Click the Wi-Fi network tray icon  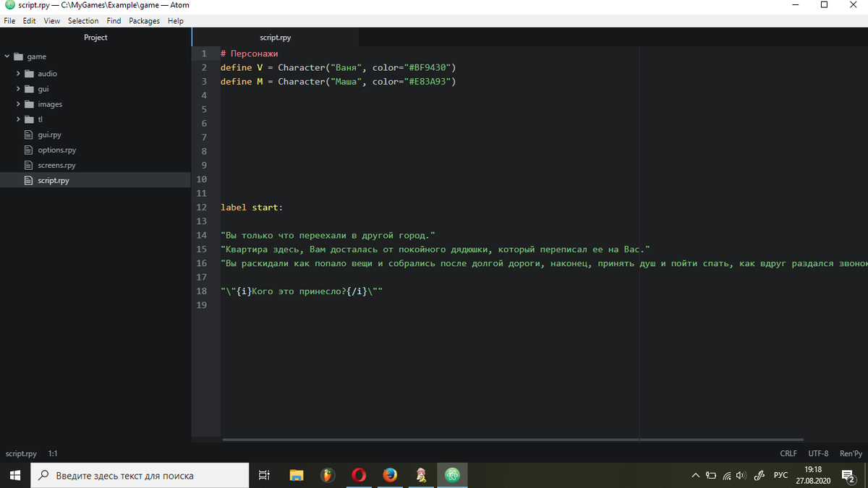[727, 475]
